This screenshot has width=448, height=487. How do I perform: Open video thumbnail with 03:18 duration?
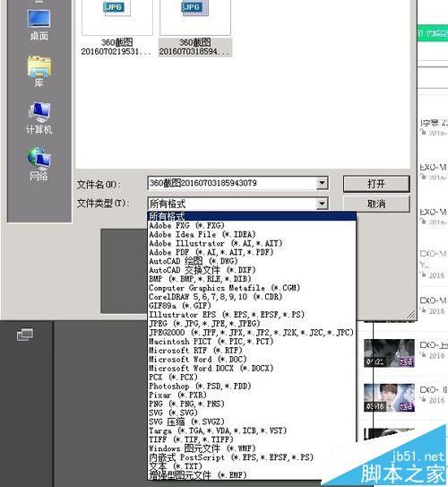[389, 397]
